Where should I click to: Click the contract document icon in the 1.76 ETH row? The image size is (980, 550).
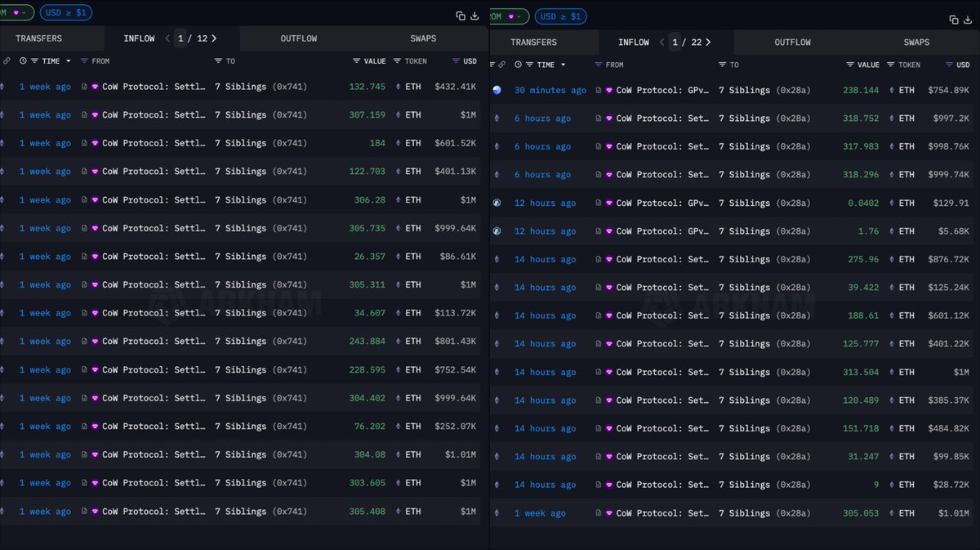click(599, 231)
